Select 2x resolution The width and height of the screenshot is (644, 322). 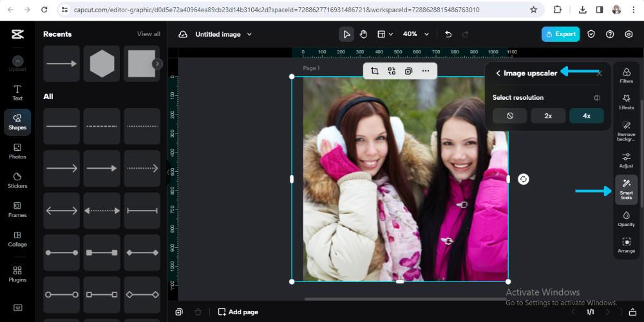(x=548, y=116)
